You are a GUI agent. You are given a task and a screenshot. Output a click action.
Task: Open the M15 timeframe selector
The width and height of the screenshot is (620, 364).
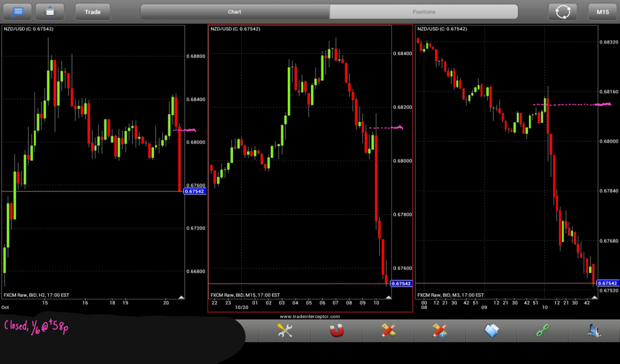tap(602, 11)
